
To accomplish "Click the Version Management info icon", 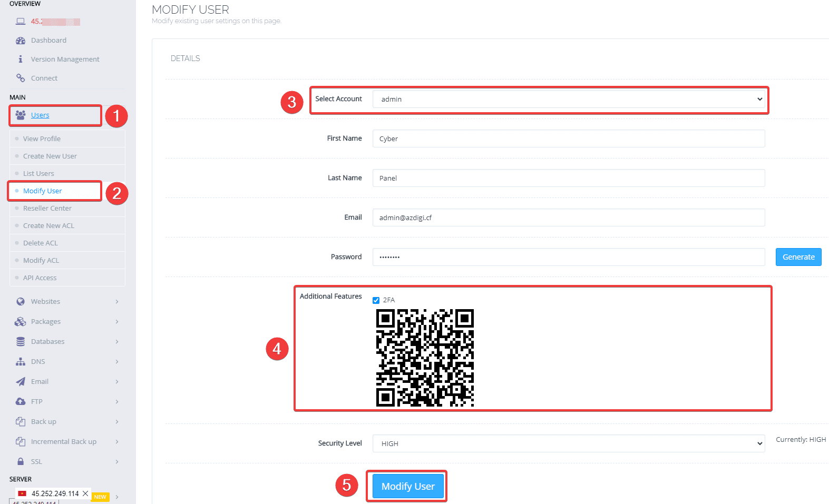I will pos(21,60).
